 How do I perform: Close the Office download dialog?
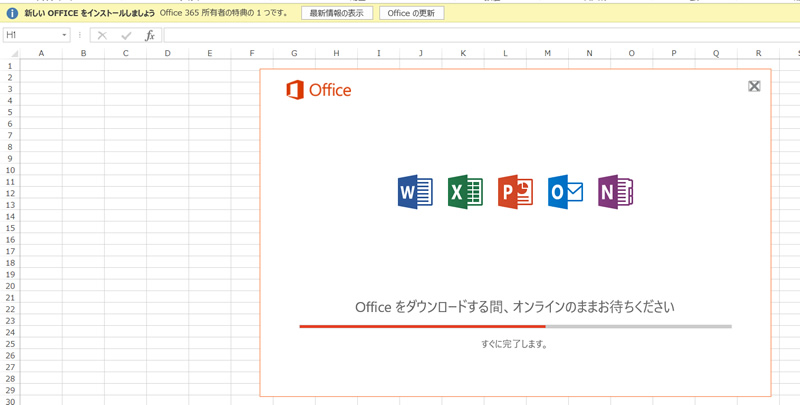coord(754,86)
